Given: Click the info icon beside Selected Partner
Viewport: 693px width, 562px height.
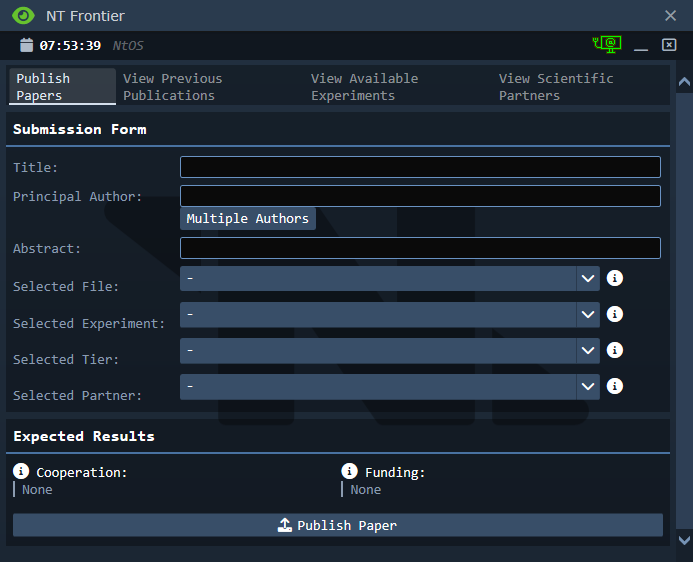Looking at the screenshot, I should [615, 386].
